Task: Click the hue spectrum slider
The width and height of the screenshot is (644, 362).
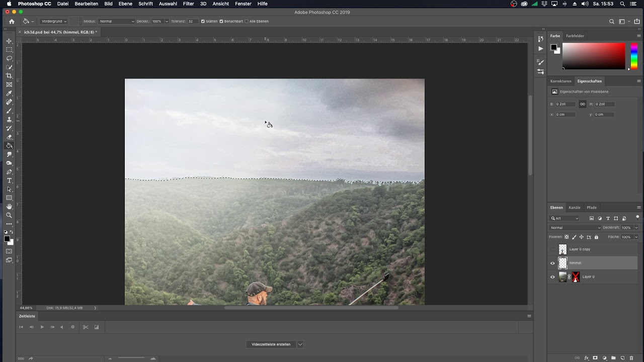Action: click(x=634, y=56)
